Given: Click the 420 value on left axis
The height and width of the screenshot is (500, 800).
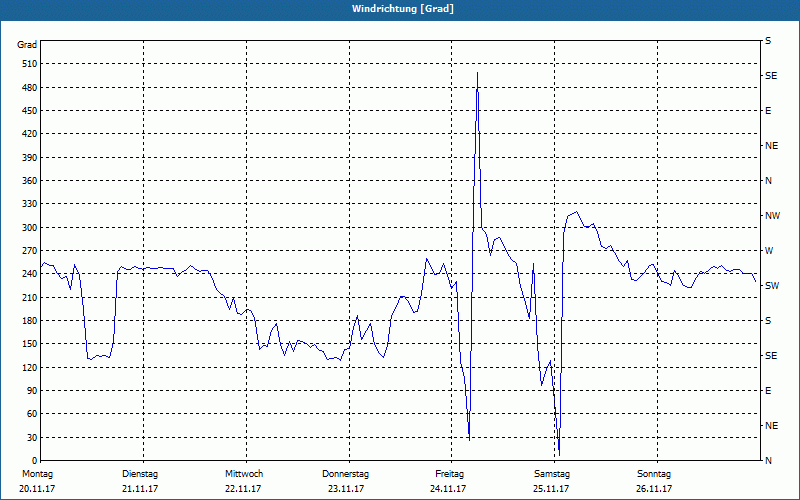Looking at the screenshot, I should pyautogui.click(x=30, y=134).
